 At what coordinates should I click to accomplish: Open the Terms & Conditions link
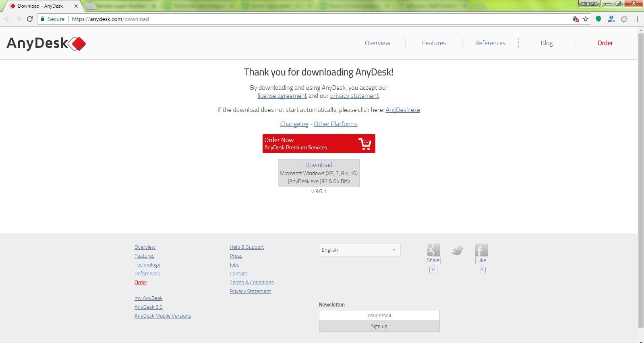coord(252,283)
